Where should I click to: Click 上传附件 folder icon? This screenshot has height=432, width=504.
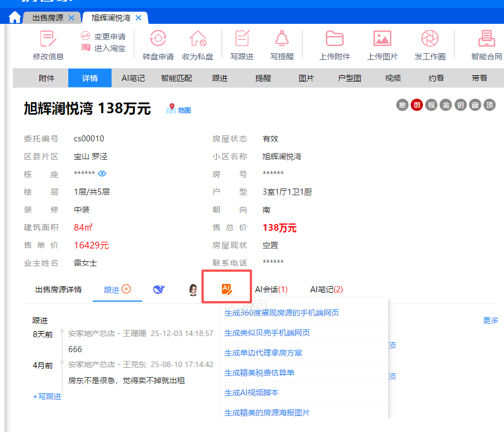click(335, 39)
